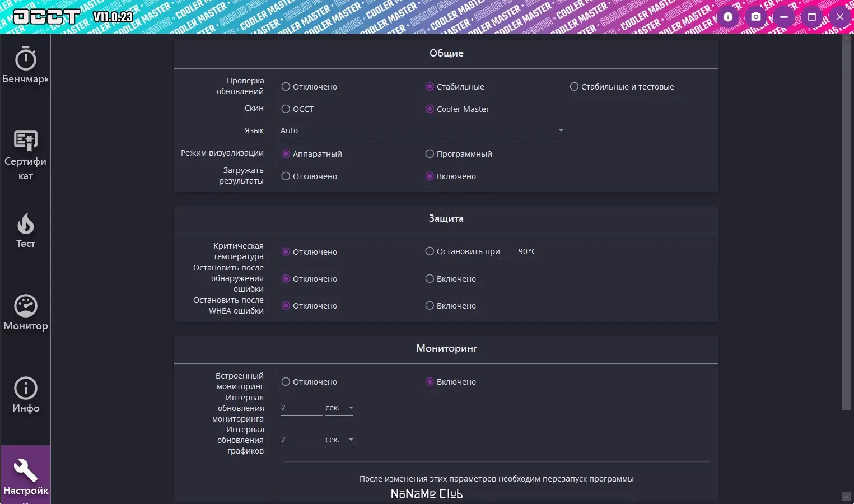Open the Certificate section icon
Screen dimensions: 854x504
(x=26, y=141)
